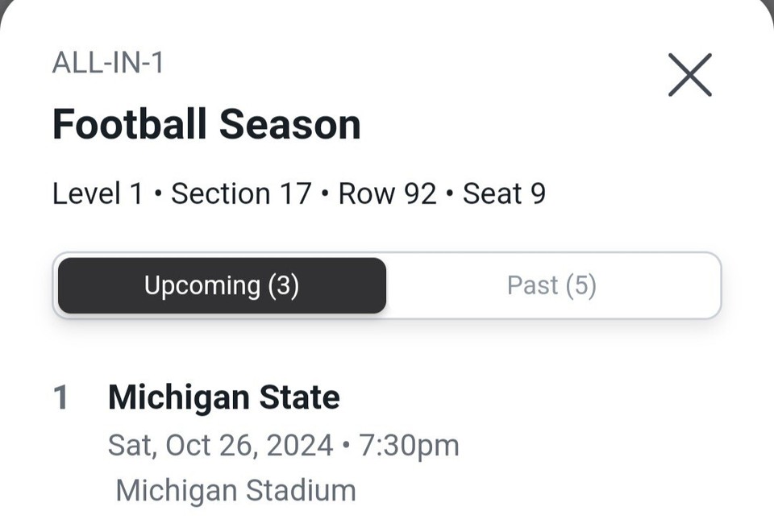Screen dimensions: 774x532
Task: Click the tab switcher container
Action: [387, 285]
